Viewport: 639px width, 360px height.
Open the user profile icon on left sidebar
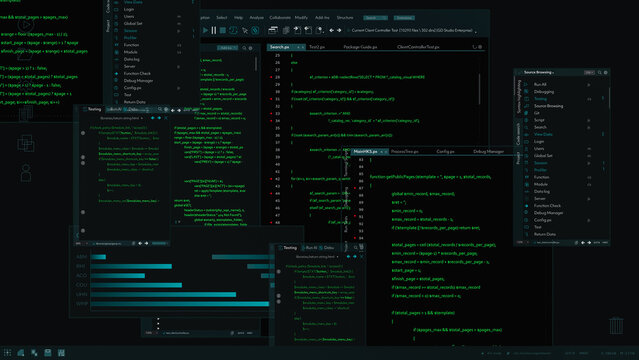coord(26,173)
